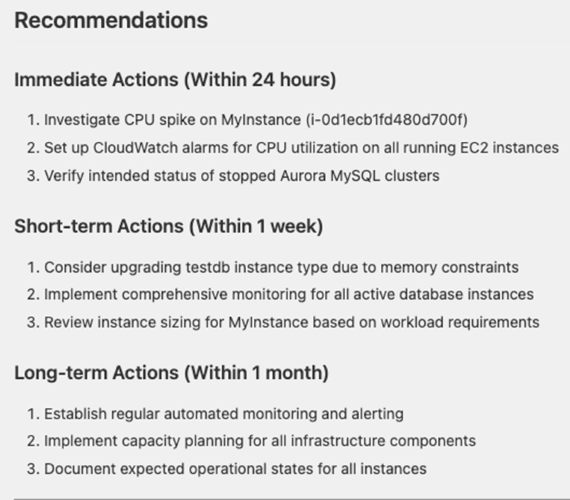Image resolution: width=570 pixels, height=500 pixels.
Task: Click the words 'Aurora MySQL clusters'
Action: (x=360, y=176)
